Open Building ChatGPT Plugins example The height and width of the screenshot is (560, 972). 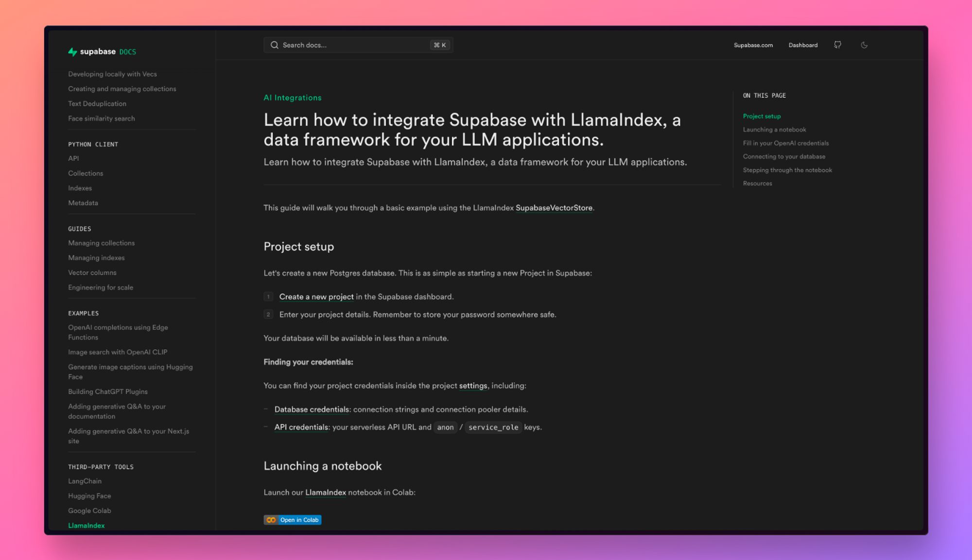coord(108,391)
